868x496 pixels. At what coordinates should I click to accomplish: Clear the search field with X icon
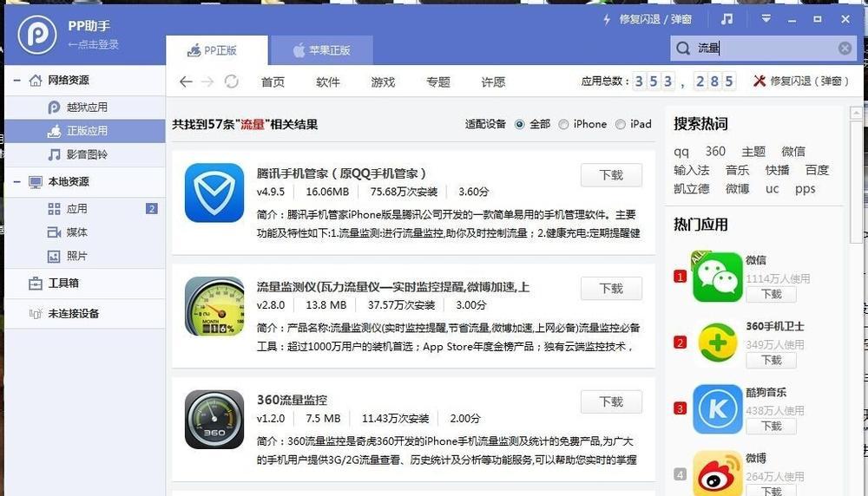(x=845, y=48)
